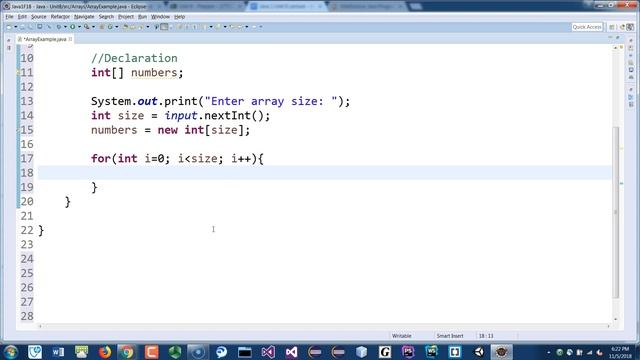Open WebStorm from the taskbar
This screenshot has width=640, height=360.
(431, 352)
